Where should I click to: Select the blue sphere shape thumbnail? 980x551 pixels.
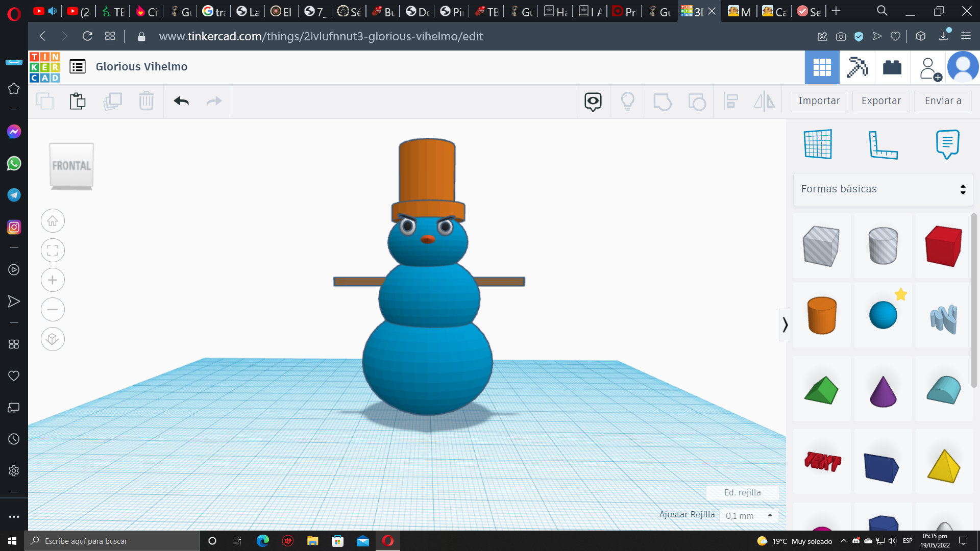(x=883, y=315)
